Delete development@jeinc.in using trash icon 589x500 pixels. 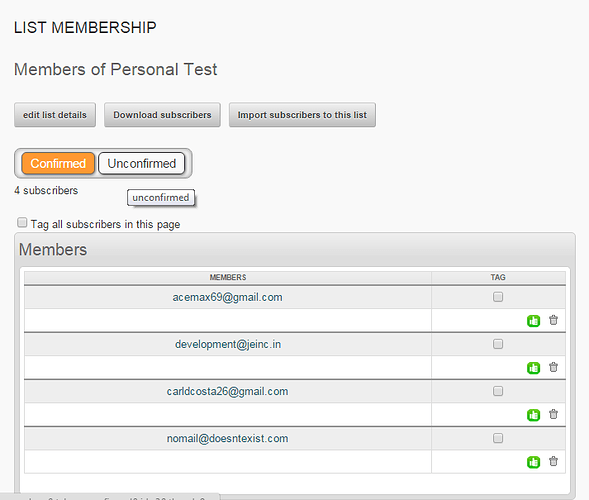tap(553, 367)
